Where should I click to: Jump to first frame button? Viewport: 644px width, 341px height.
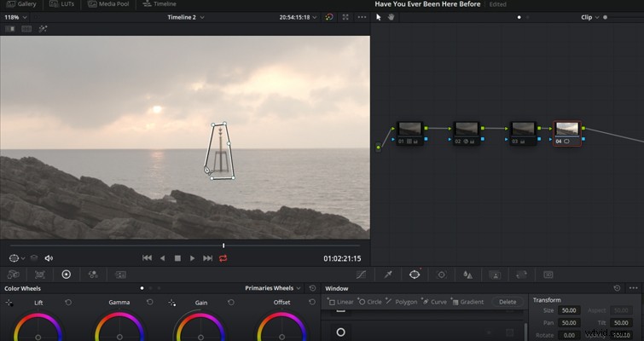(x=147, y=258)
